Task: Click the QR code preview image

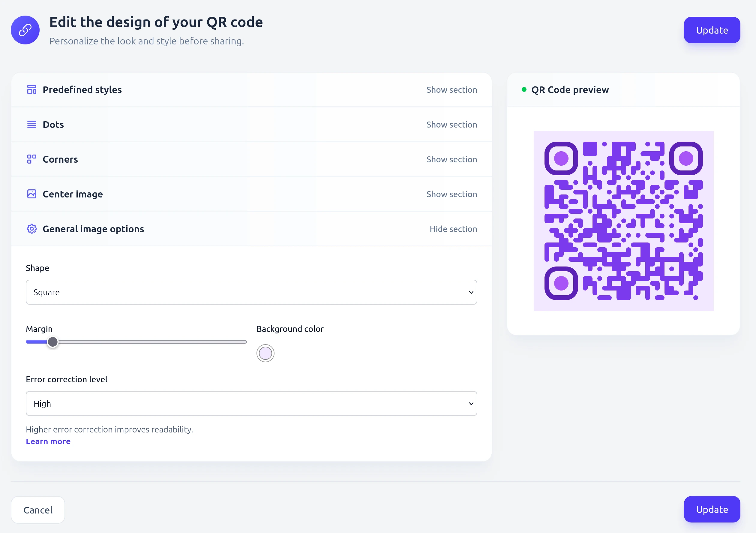Action: pos(623,221)
